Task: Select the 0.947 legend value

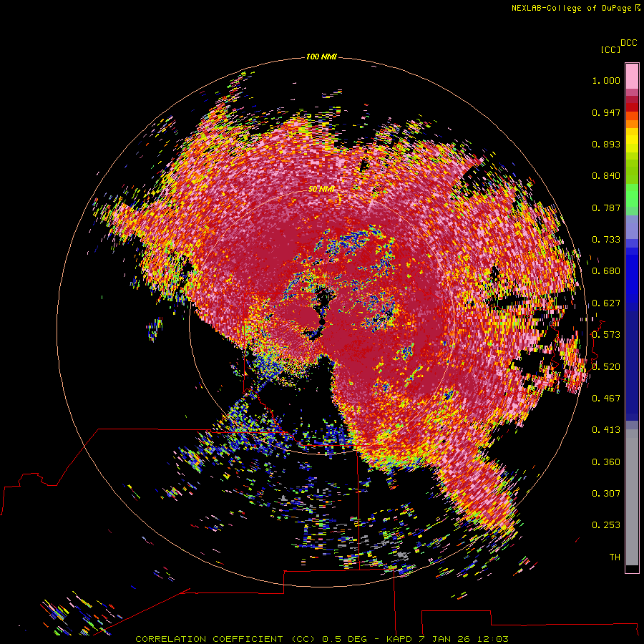Action: pos(606,112)
